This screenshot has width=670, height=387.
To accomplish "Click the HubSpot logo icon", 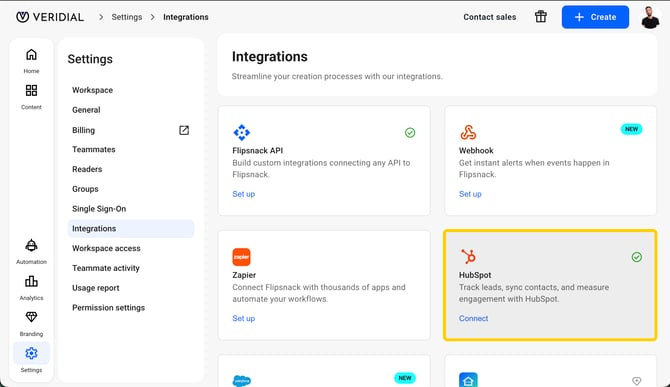I will [x=468, y=256].
